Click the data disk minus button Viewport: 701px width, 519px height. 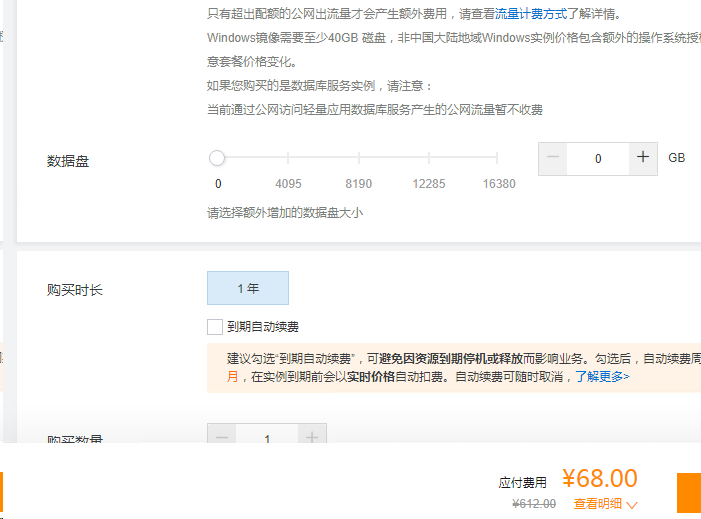point(553,158)
